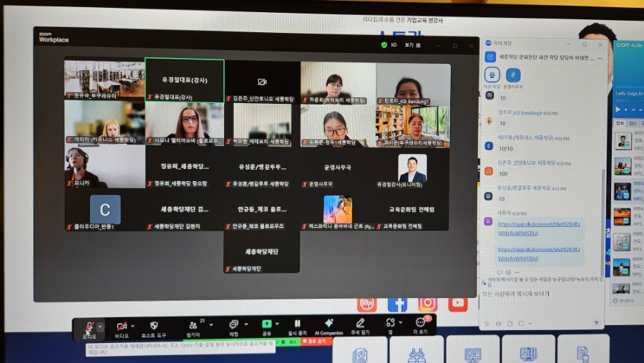The height and width of the screenshot is (363, 644).
Task: Toggle the chat bubble icon in Zoom toolbar
Action: pos(234,324)
